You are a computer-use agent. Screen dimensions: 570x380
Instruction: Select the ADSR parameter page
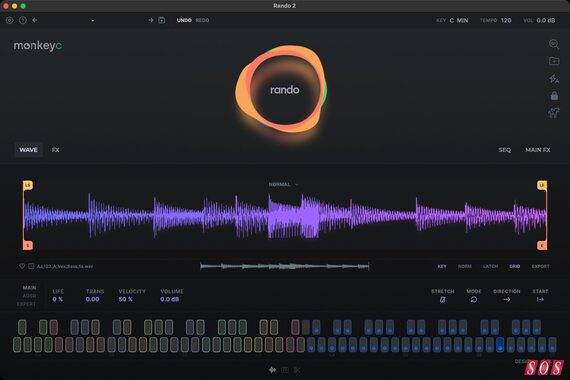pyautogui.click(x=29, y=296)
